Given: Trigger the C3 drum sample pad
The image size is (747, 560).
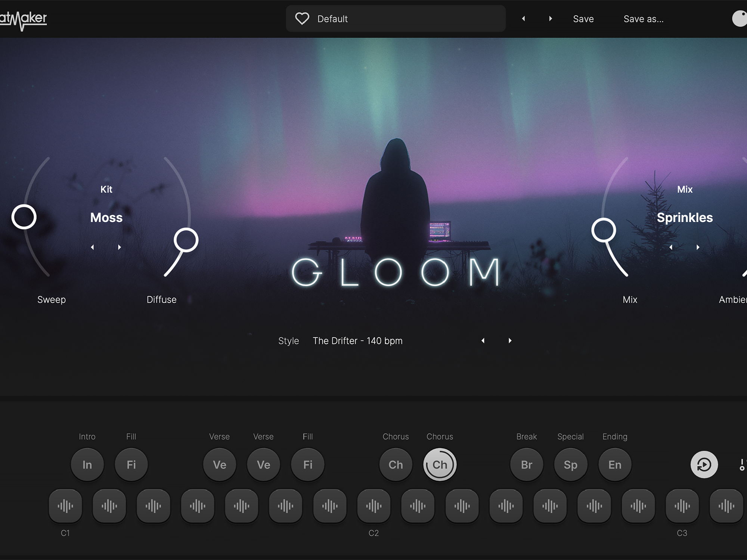Looking at the screenshot, I should [x=682, y=506].
